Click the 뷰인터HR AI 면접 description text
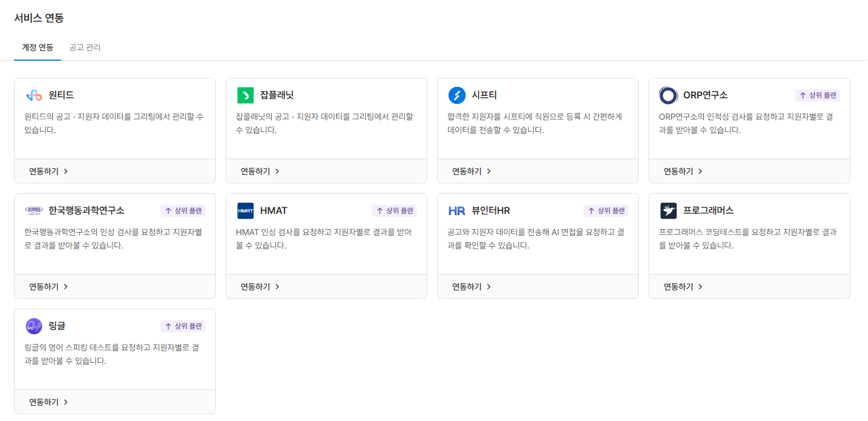Viewport: 868px width, 421px height. (x=536, y=239)
